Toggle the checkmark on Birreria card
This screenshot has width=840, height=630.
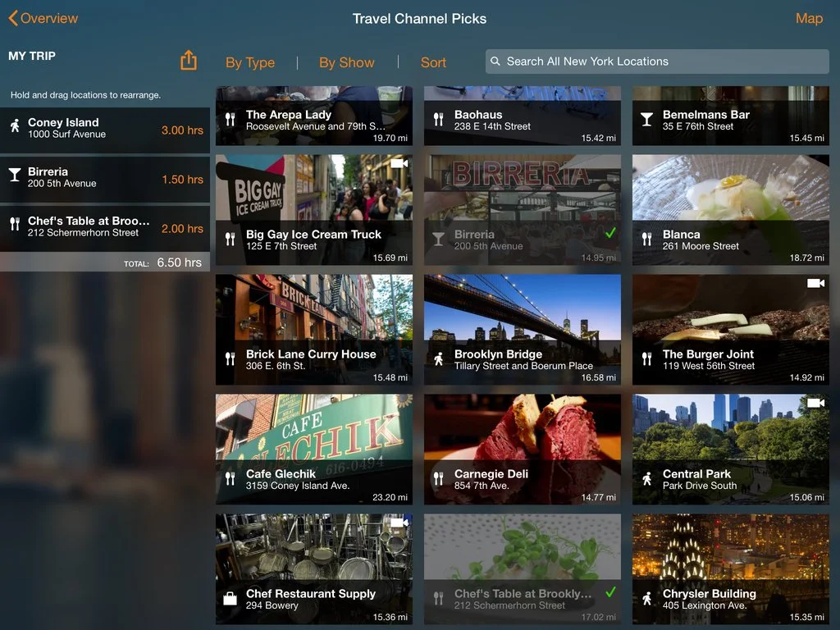click(610, 233)
